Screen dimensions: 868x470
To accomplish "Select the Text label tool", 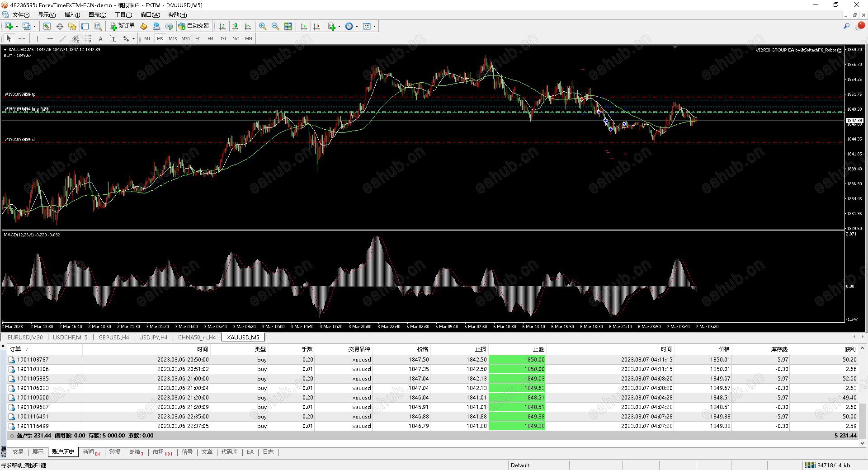I will point(100,39).
